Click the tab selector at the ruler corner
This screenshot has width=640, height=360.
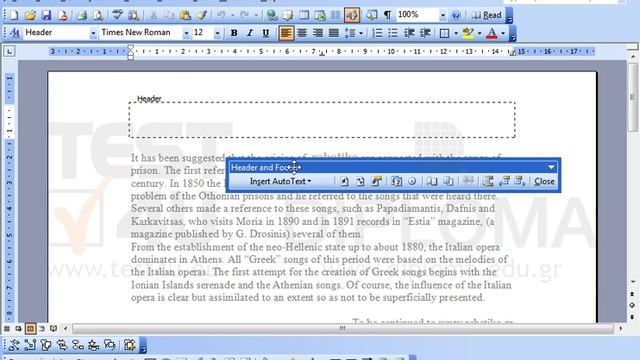click(x=9, y=51)
